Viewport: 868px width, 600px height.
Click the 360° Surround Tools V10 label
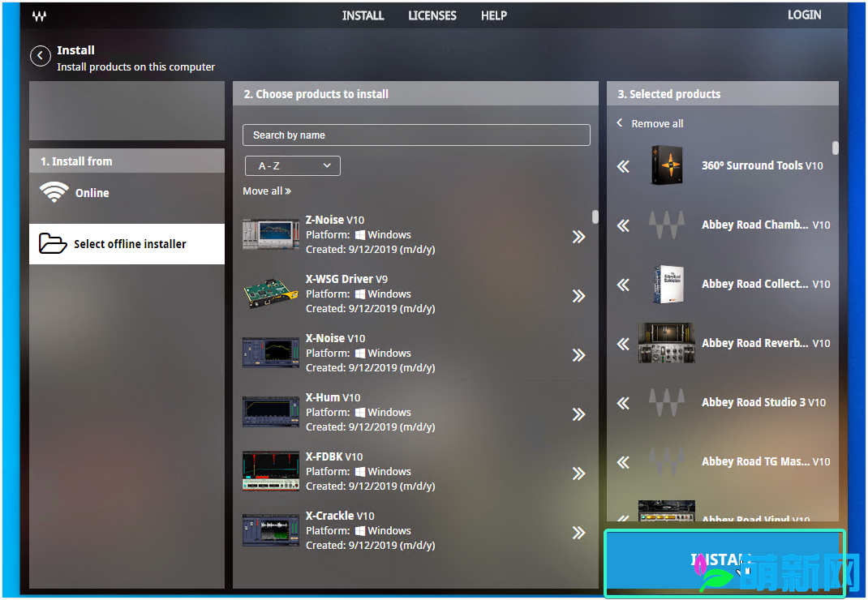tap(763, 165)
